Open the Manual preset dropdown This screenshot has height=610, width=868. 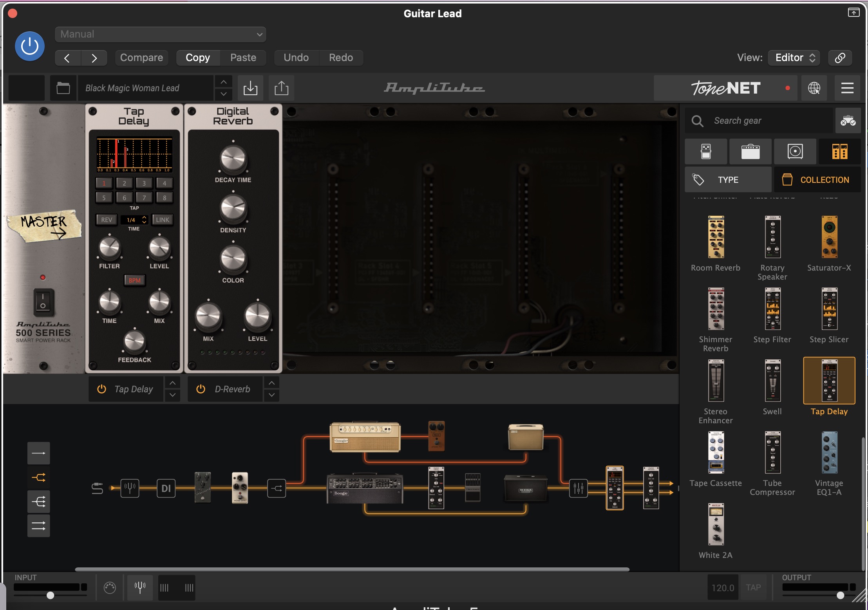point(161,34)
